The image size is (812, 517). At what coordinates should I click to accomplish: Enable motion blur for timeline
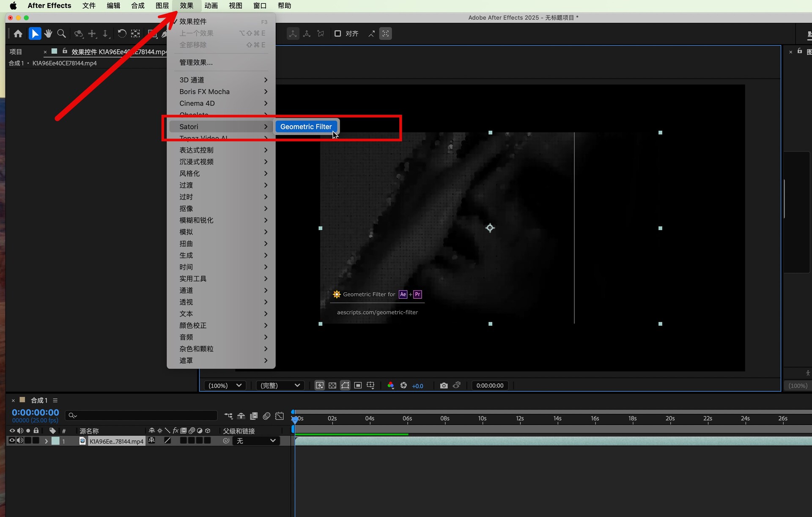pyautogui.click(x=266, y=416)
